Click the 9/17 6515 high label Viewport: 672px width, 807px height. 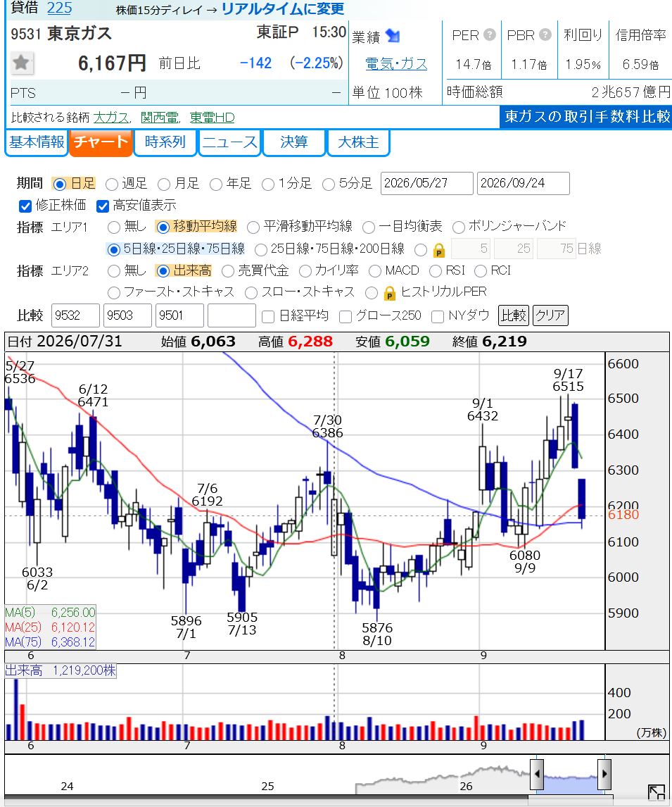[x=568, y=380]
